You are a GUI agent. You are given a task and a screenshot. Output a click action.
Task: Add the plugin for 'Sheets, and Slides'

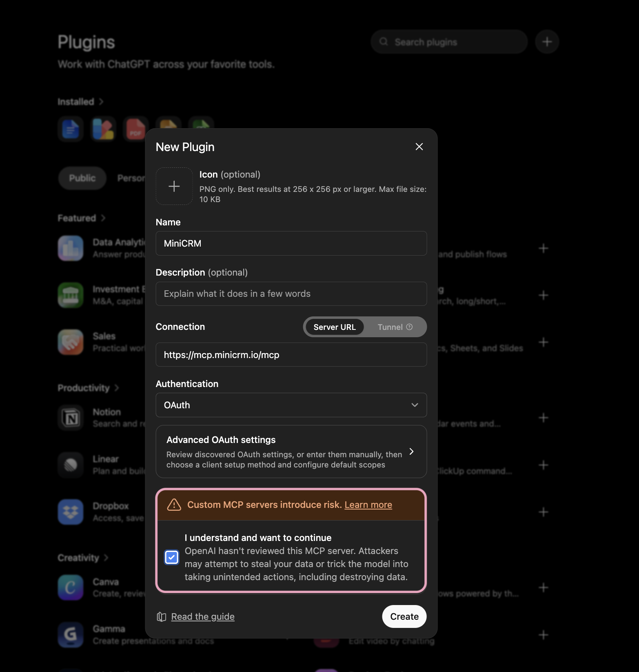[x=544, y=342]
